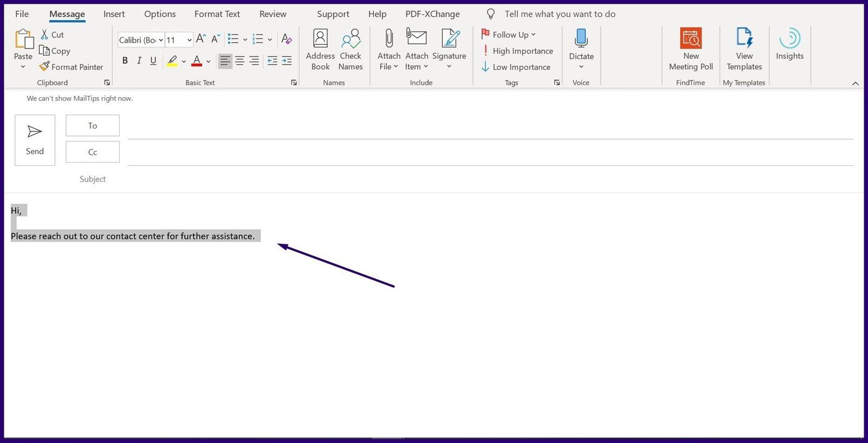The image size is (868, 443).
Task: Decrease the font size
Action: click(216, 39)
